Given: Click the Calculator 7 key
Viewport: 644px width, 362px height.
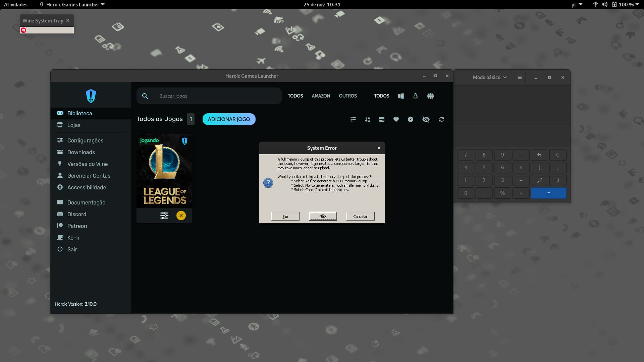Looking at the screenshot, I should (466, 155).
